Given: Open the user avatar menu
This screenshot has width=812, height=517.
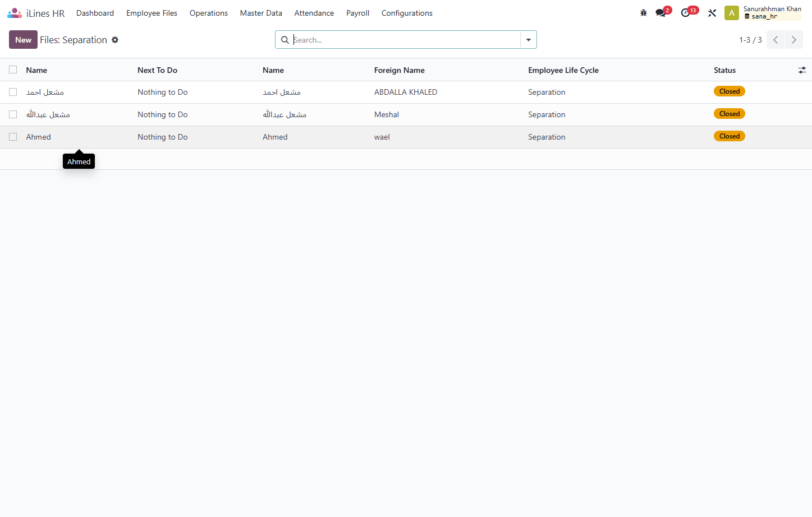Looking at the screenshot, I should coord(732,13).
